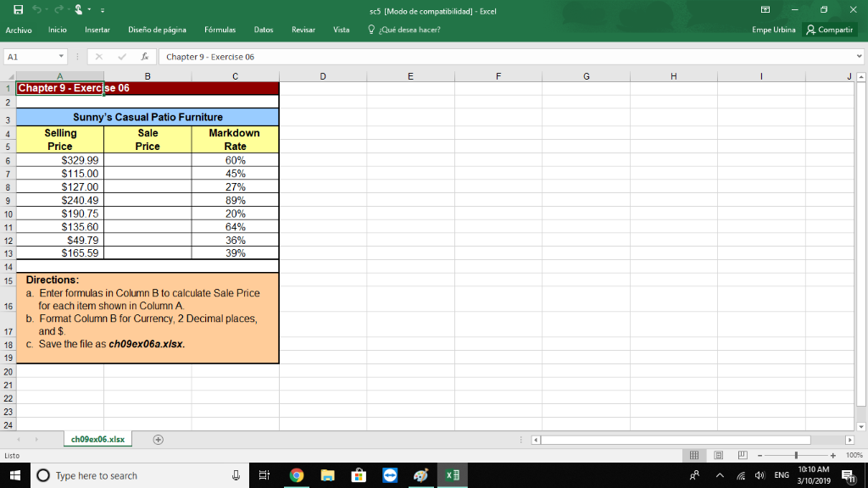Undo the last action

(36, 9)
